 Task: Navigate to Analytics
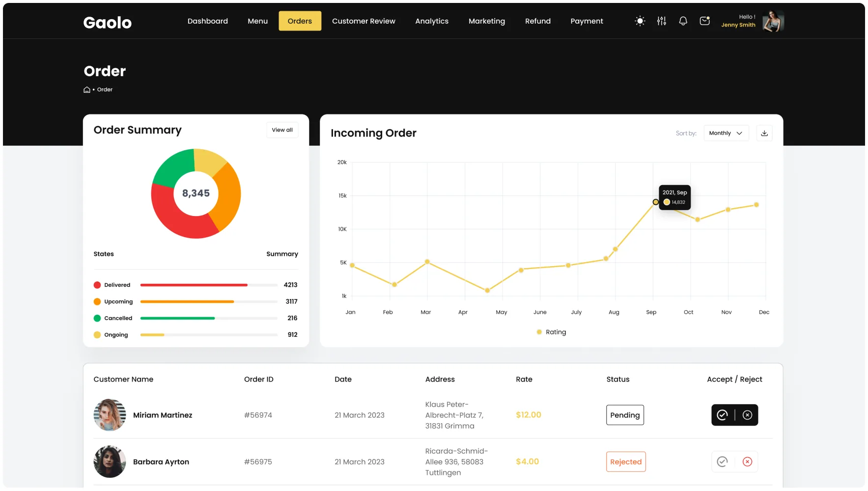tap(432, 21)
